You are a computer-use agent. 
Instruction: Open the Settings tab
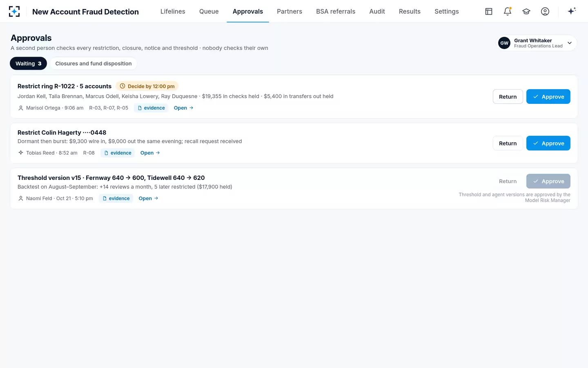point(447,11)
